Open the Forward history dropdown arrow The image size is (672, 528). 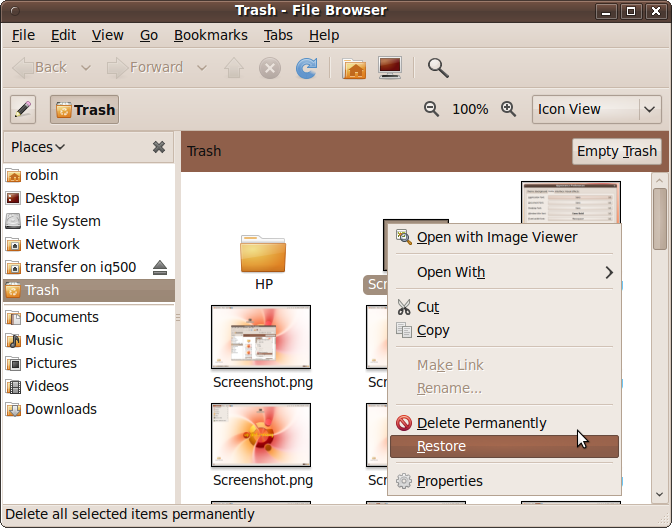(202, 68)
